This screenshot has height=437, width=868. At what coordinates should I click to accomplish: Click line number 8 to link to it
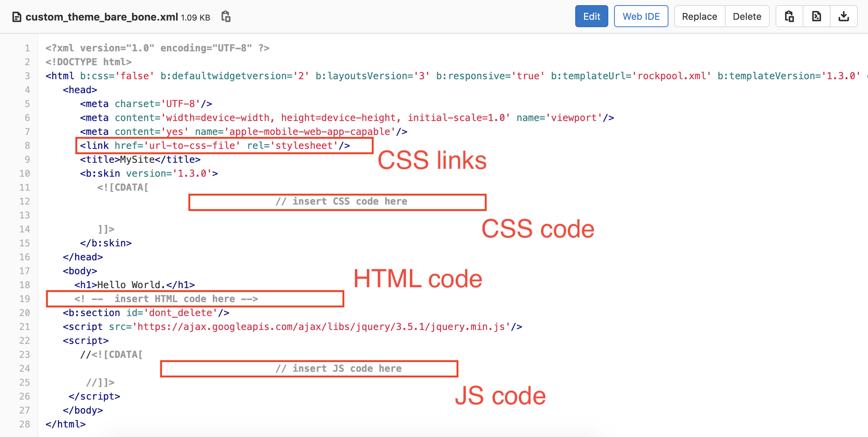27,145
